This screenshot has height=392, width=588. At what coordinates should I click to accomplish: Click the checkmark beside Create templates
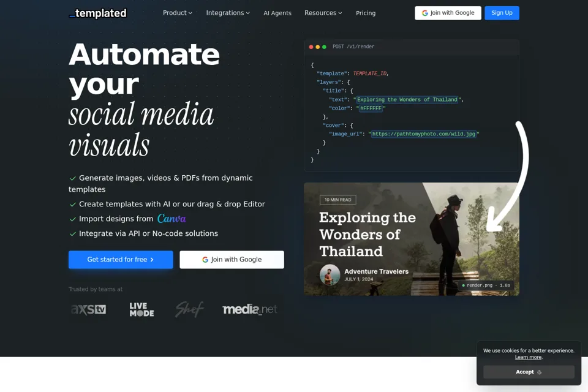pos(73,205)
